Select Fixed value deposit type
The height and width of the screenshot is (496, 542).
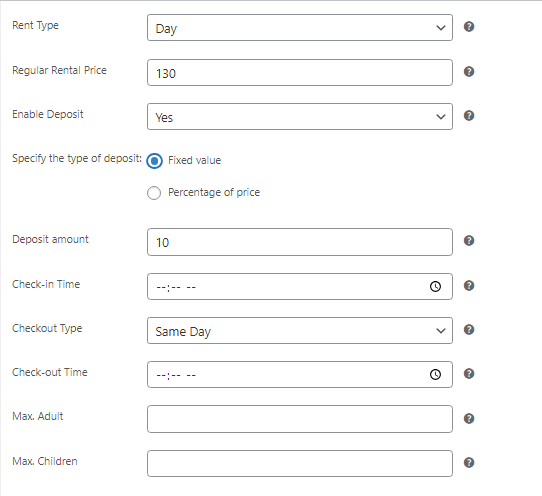click(154, 161)
